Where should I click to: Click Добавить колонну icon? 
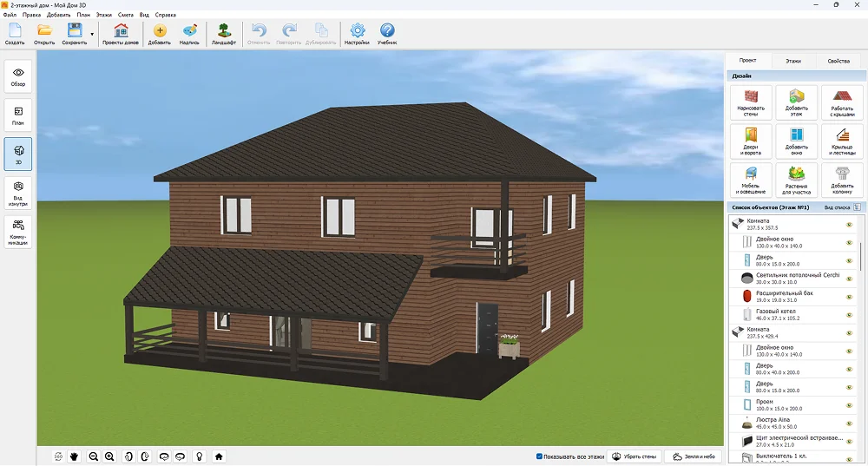point(841,180)
